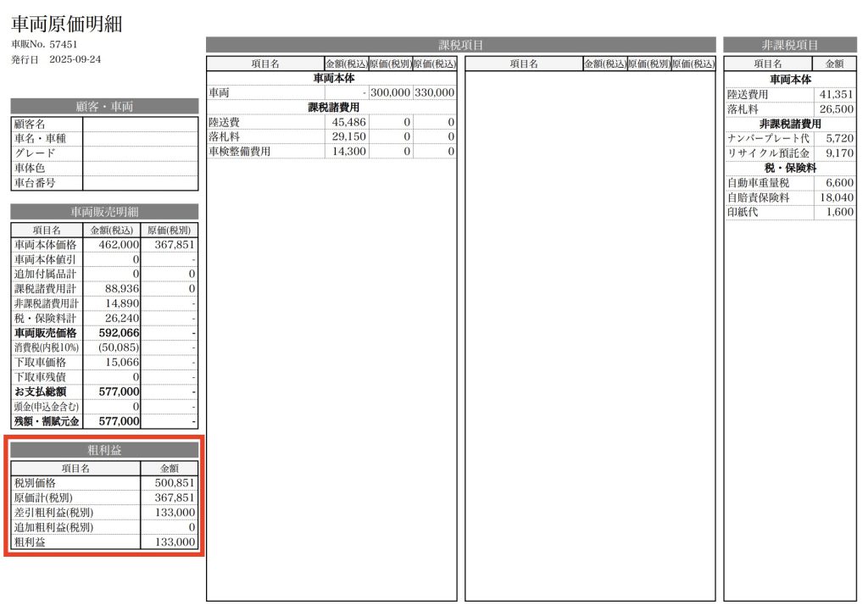
Task: Click the 車両 cost cell 330,000
Action: (435, 92)
